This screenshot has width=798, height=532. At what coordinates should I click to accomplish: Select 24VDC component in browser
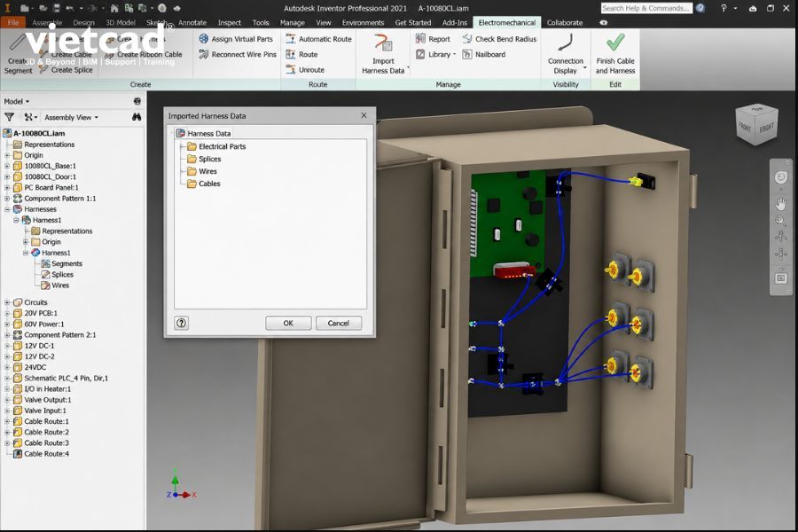(x=29, y=367)
